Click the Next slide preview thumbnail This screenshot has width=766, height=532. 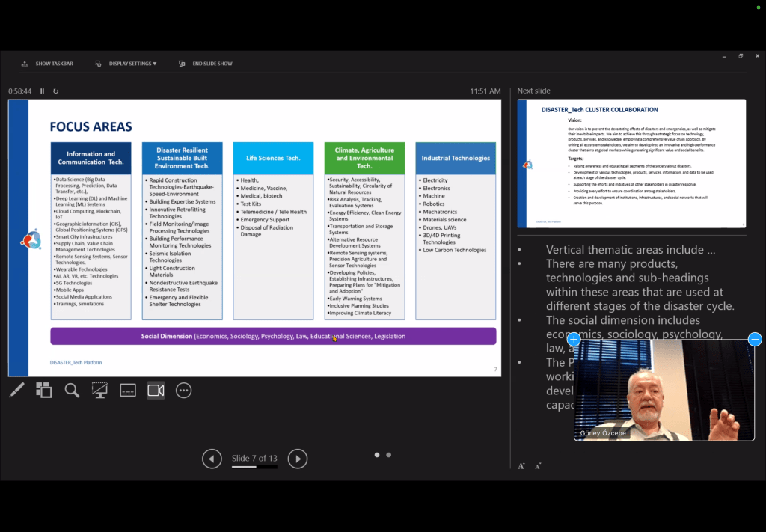tap(631, 163)
